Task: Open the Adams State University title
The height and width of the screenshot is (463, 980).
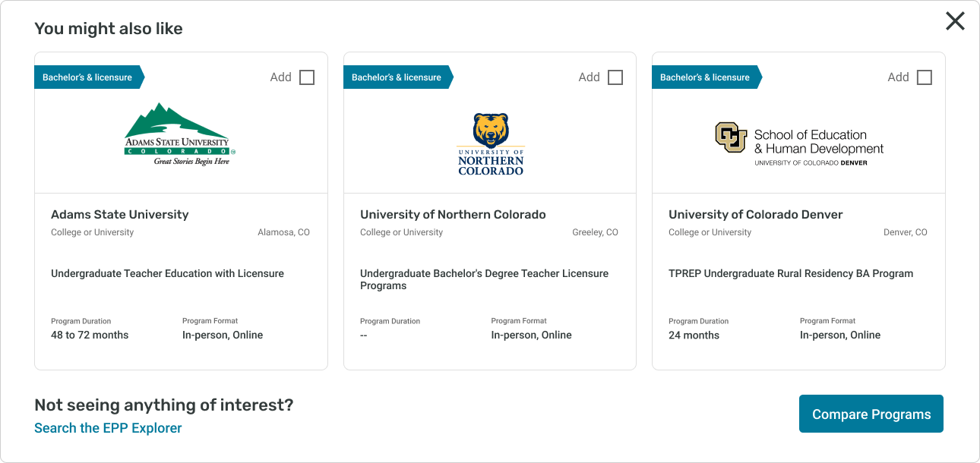Action: pyautogui.click(x=120, y=215)
